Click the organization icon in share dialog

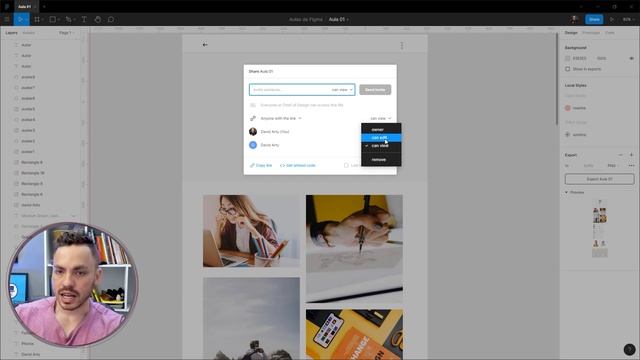pos(253,105)
